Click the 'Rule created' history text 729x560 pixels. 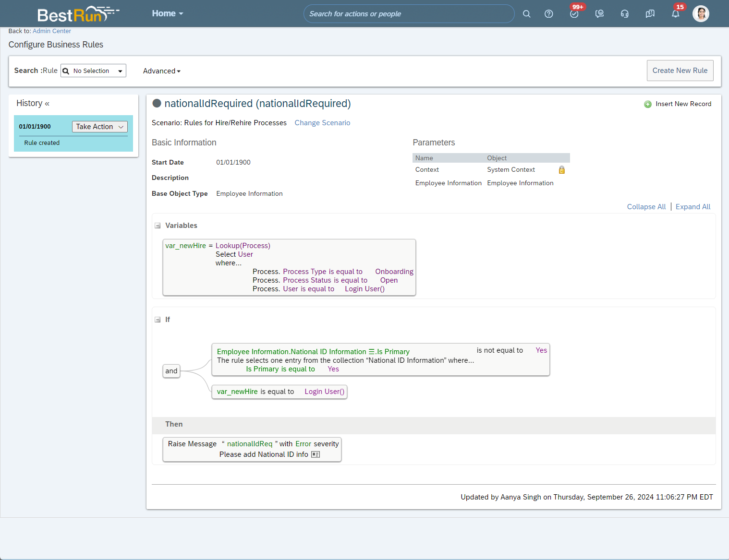pos(42,143)
